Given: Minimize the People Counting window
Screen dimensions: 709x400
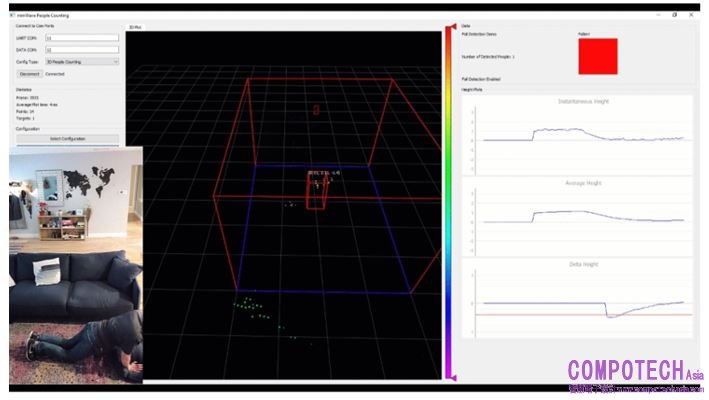Looking at the screenshot, I should pos(658,15).
